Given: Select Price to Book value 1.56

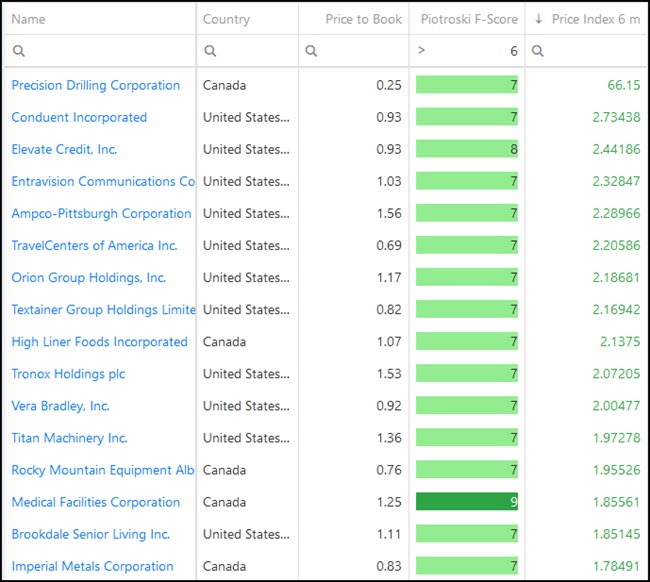Looking at the screenshot, I should pyautogui.click(x=389, y=213).
